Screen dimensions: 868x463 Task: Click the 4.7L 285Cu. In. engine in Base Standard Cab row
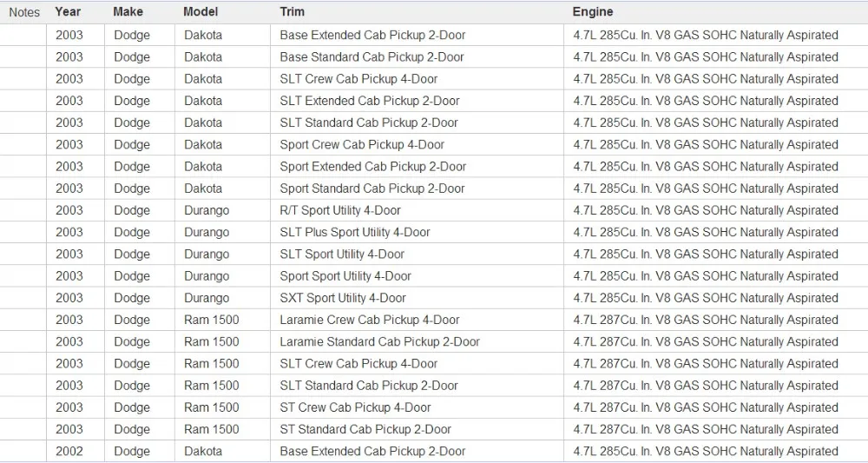[x=706, y=57]
